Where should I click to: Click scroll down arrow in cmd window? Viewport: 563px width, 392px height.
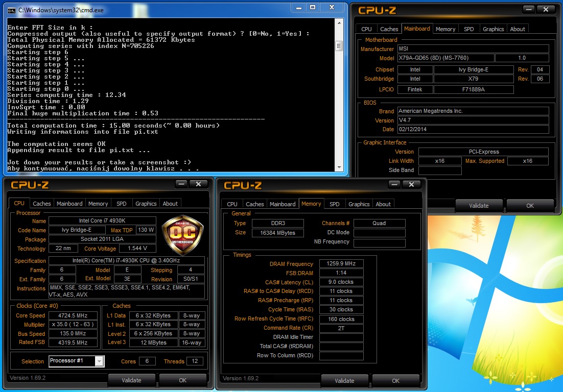coord(339,167)
